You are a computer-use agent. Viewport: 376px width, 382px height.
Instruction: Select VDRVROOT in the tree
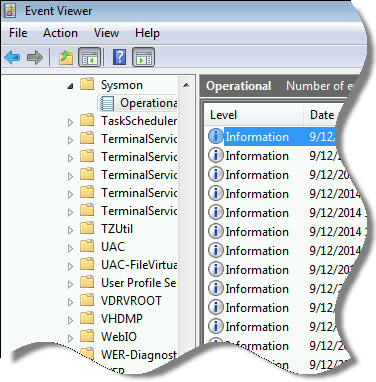[x=131, y=301]
